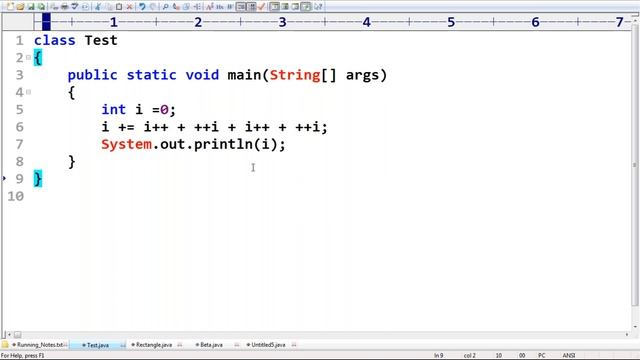Click the horizontal scrollbar left arrow
The height and width of the screenshot is (360, 640).
pyautogui.click(x=9, y=334)
